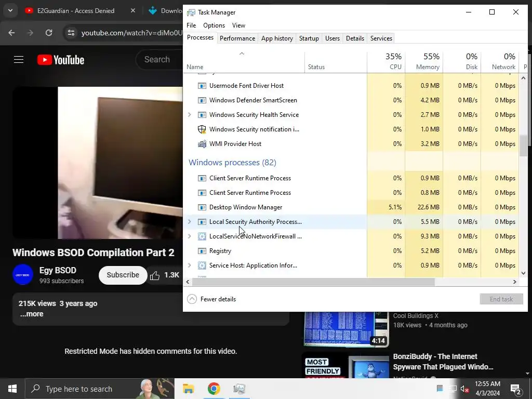Open the YouTube hamburger guide menu
This screenshot has width=532, height=399.
[x=19, y=60]
